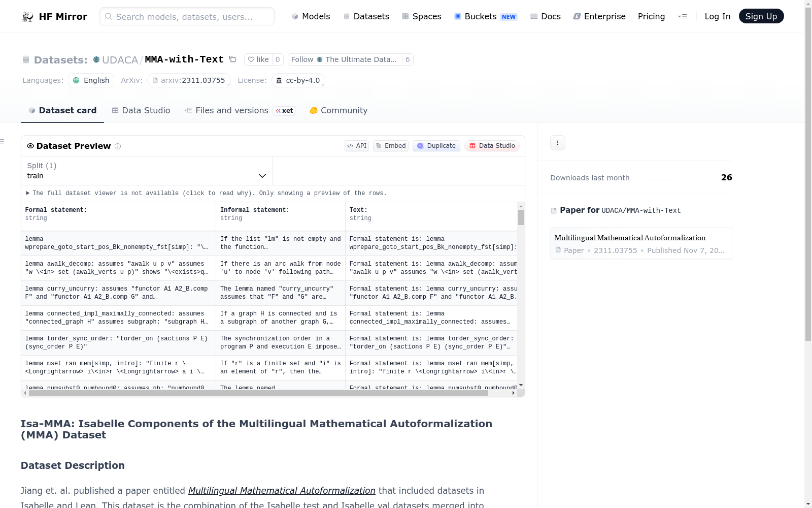
Task: Open the Models nav item
Action: tap(311, 16)
